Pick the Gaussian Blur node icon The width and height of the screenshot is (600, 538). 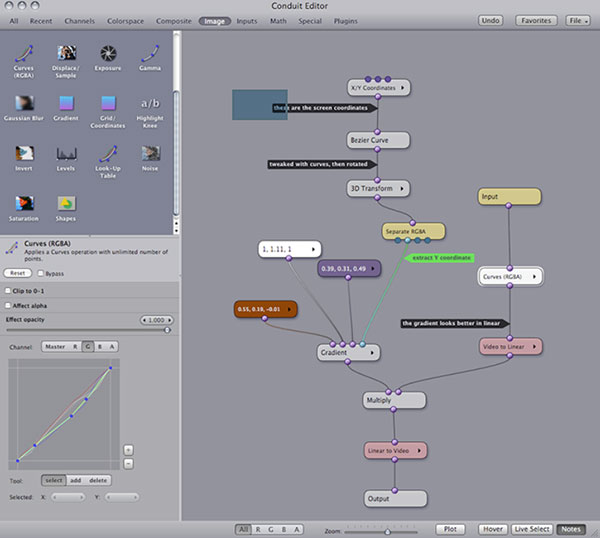point(24,103)
